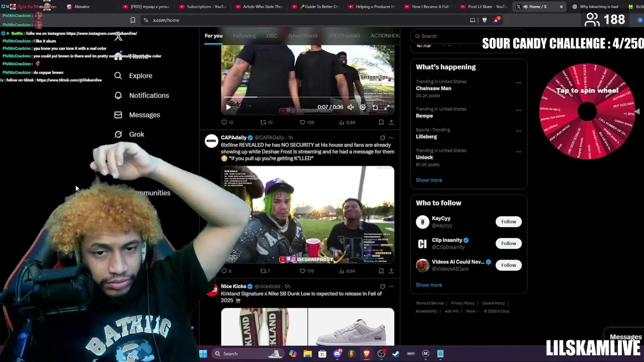Click the X logo in the sidebar
The height and width of the screenshot is (362, 644).
click(x=118, y=37)
